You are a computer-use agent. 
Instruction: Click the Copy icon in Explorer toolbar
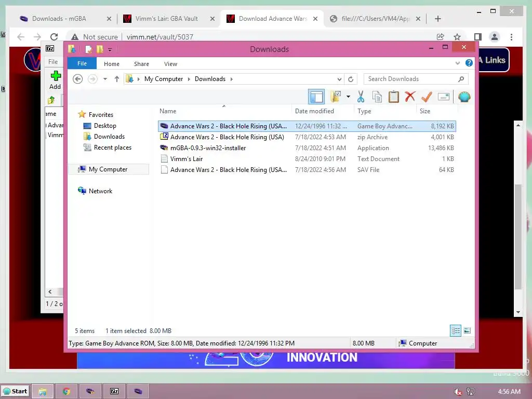click(377, 97)
